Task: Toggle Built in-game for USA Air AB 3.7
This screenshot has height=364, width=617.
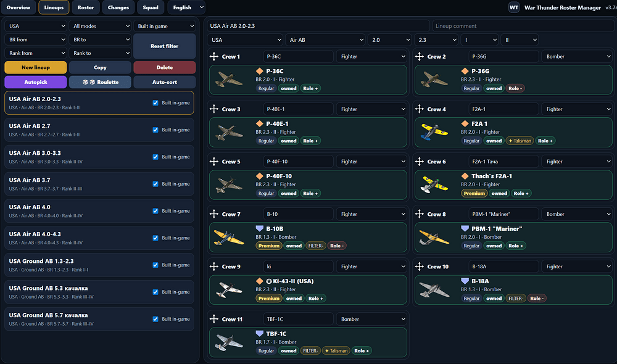Action: pyautogui.click(x=155, y=184)
